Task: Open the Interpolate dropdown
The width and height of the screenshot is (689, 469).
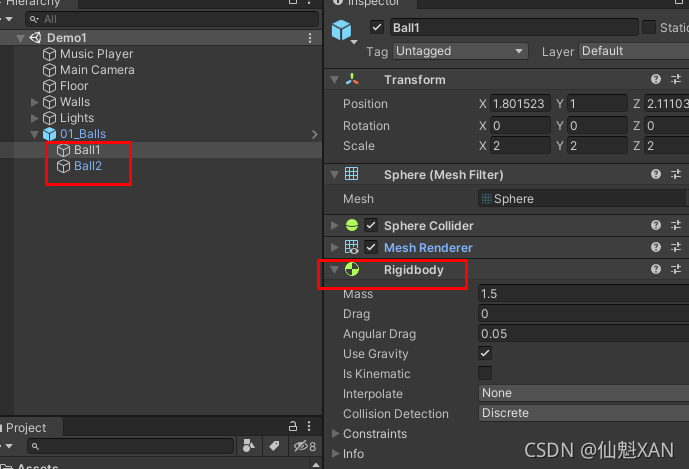Action: 584,393
